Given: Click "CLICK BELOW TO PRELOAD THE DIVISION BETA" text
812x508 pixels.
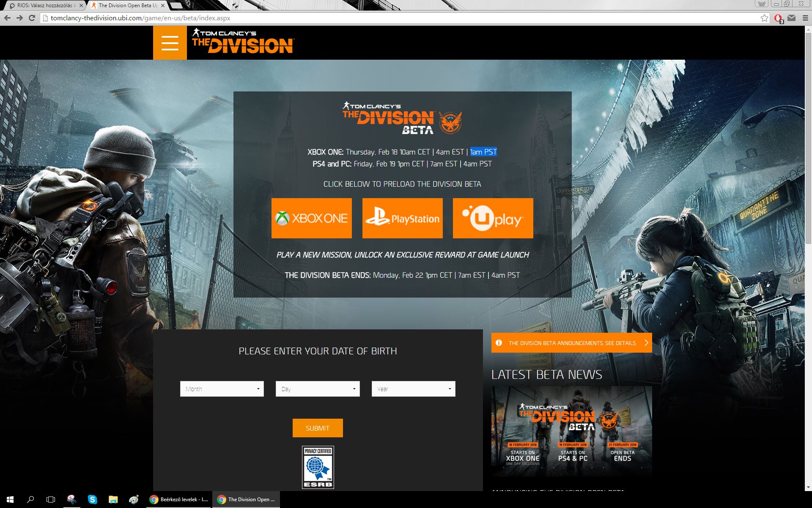Looking at the screenshot, I should (402, 184).
